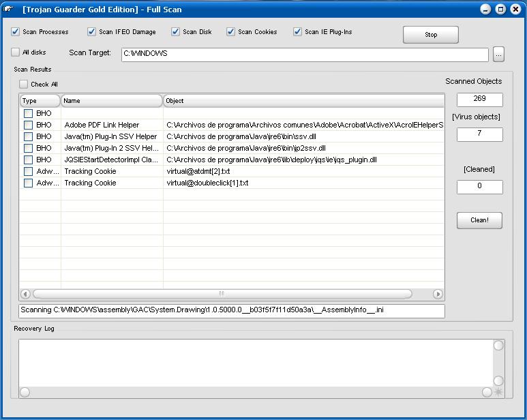Select the AcroIEHelper object path
The image size is (527, 420).
click(305, 125)
